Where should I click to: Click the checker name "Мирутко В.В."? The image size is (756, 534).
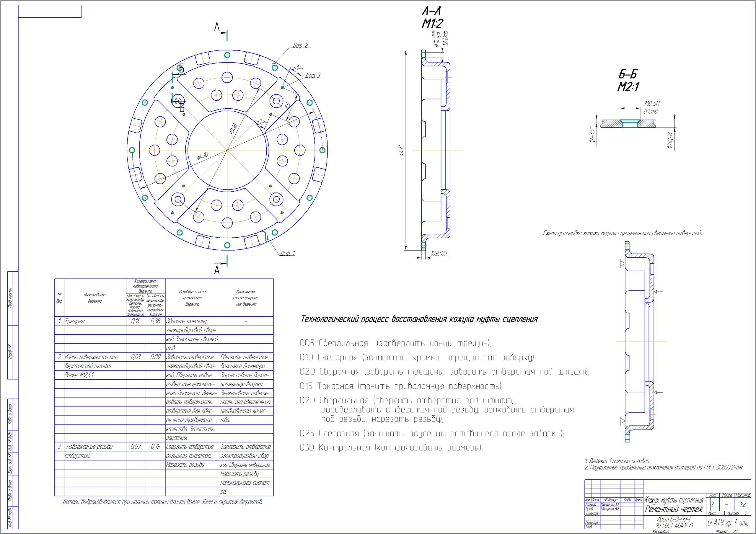point(610,509)
